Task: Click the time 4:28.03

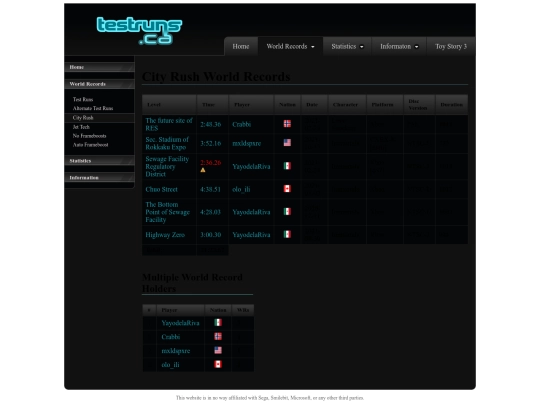Action: click(x=210, y=212)
